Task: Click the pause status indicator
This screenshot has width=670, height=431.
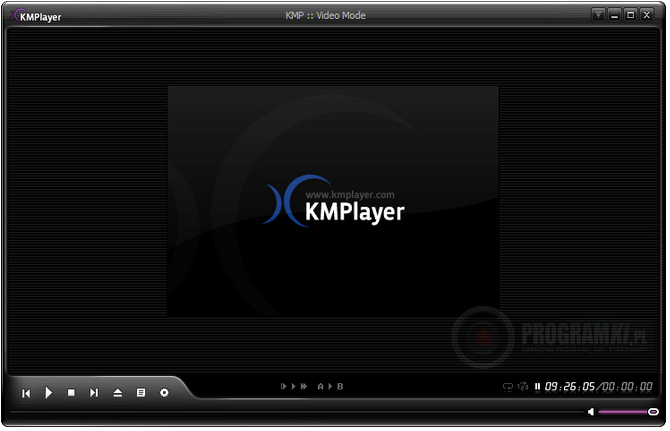Action: pos(537,387)
